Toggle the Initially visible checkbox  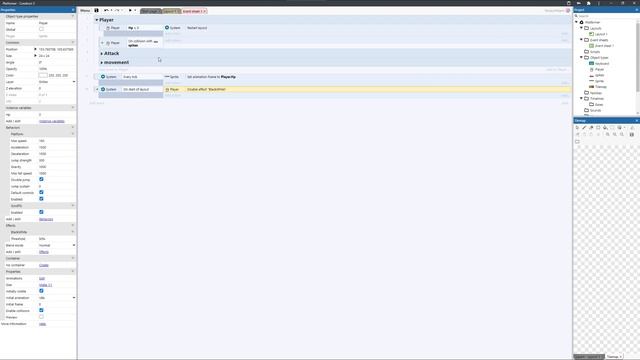click(x=41, y=291)
